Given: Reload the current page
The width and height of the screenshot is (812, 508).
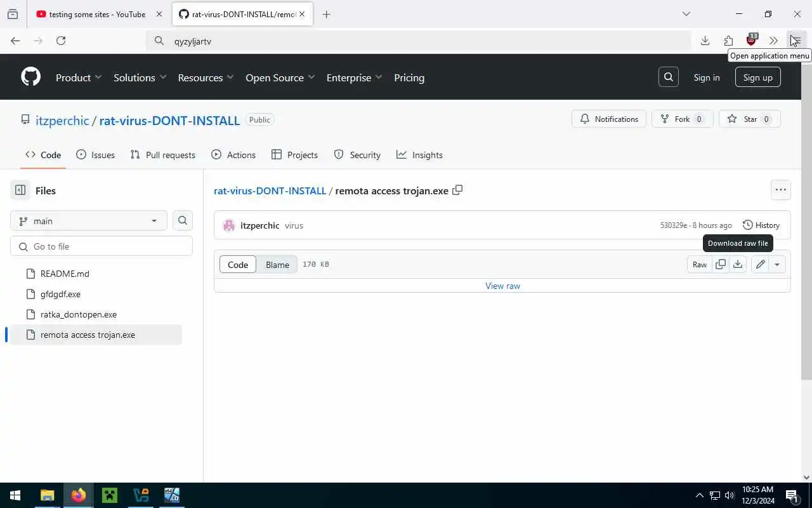Looking at the screenshot, I should coord(61,41).
